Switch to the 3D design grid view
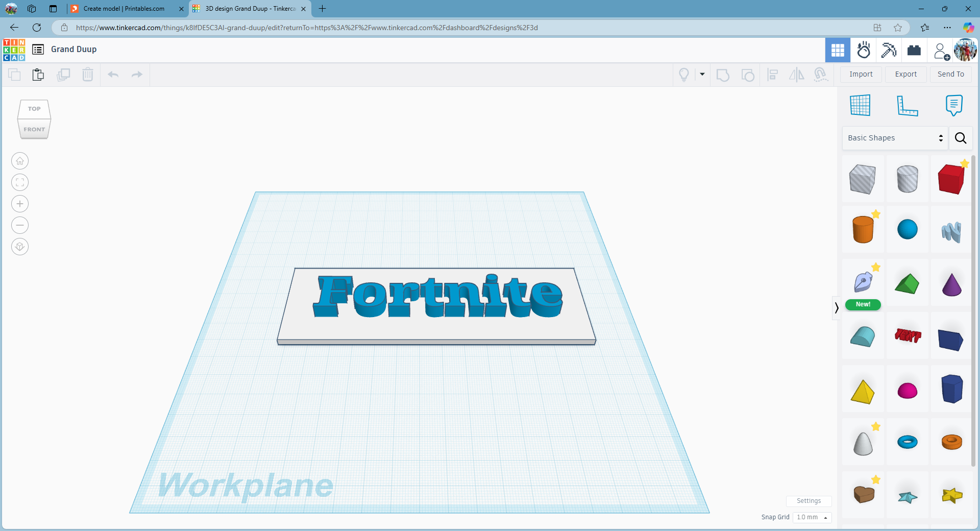Screen dimensions: 980x531 (838, 50)
